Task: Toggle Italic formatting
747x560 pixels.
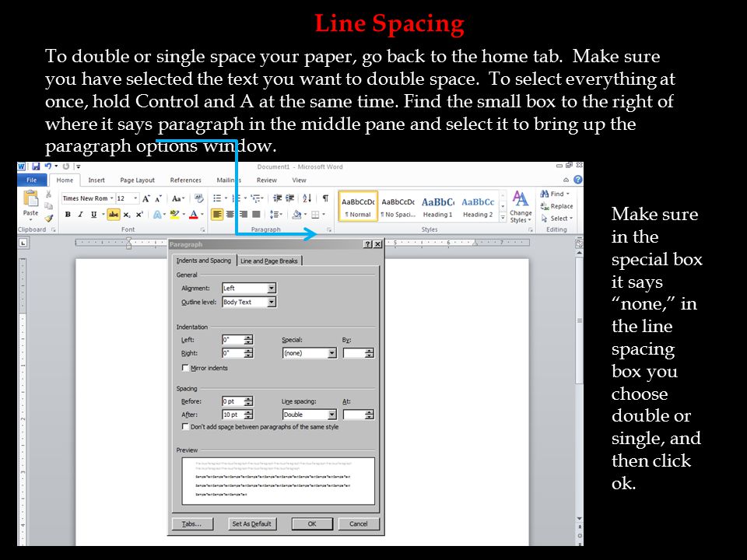Action: coord(80,215)
